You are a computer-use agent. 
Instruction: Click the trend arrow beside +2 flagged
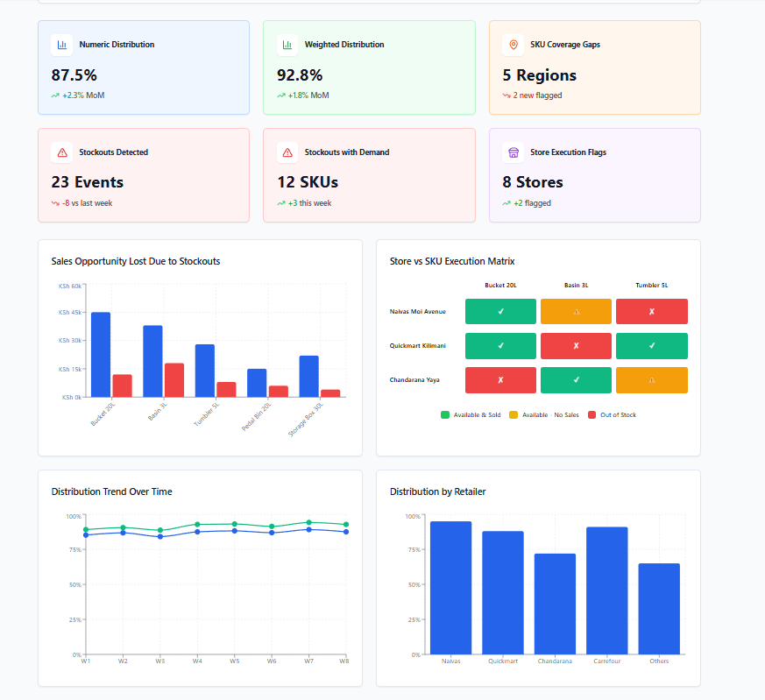coord(506,203)
